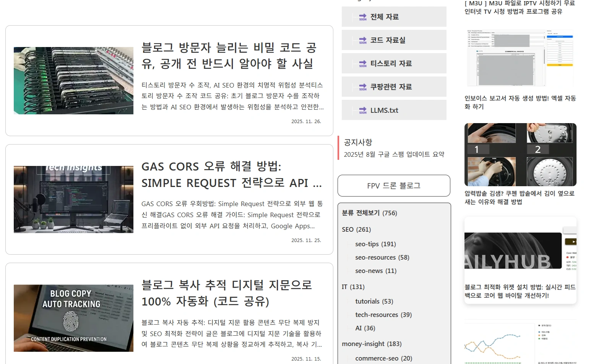Select the tech-resources (39) subcategory
Viewport: 599px width, 364px height.
click(x=383, y=314)
